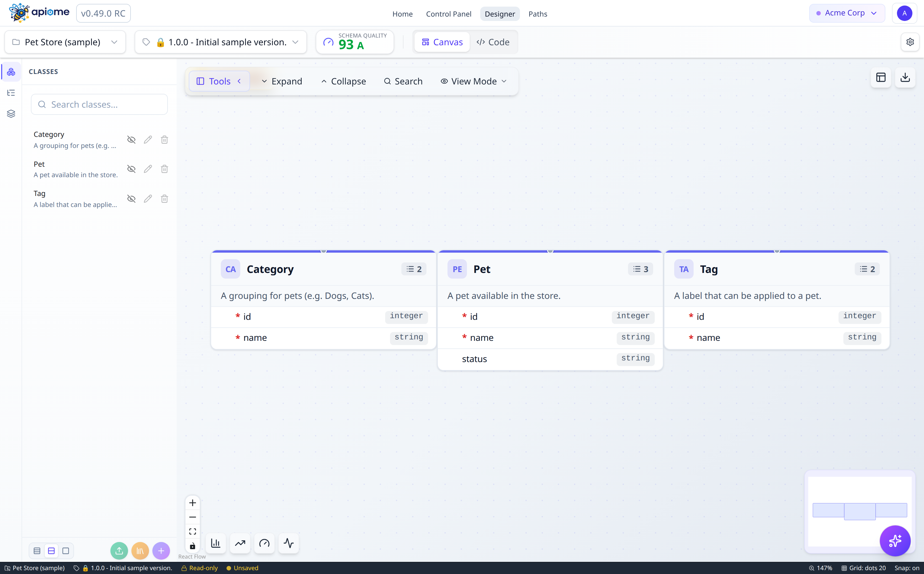Click the orange library button
Image resolution: width=924 pixels, height=574 pixels.
(x=140, y=551)
